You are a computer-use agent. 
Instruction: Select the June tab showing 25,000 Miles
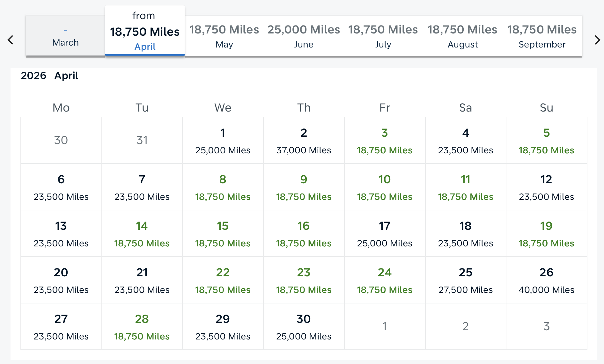pyautogui.click(x=304, y=36)
